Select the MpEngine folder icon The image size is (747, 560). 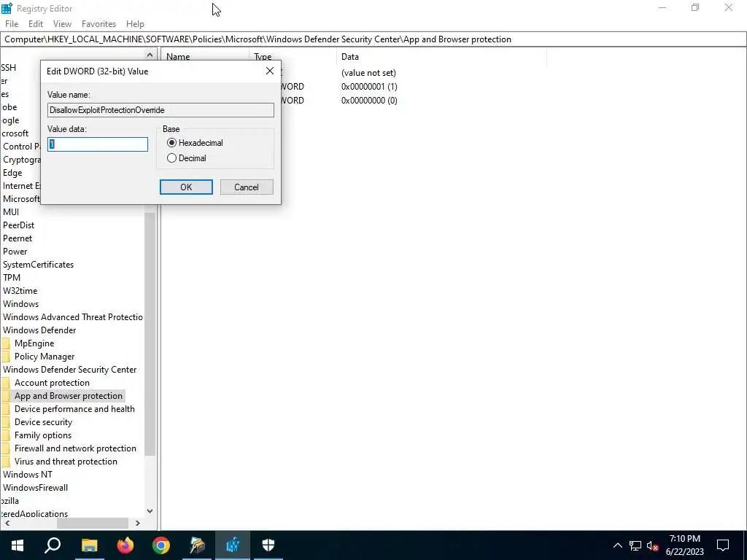pos(6,343)
